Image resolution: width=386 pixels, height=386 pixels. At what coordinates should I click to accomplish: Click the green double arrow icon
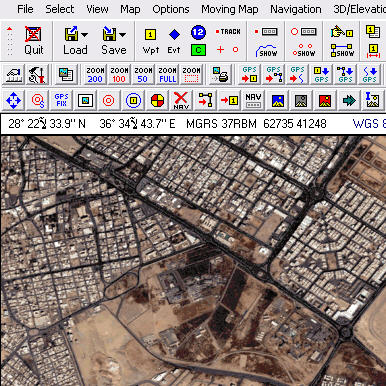(x=349, y=100)
